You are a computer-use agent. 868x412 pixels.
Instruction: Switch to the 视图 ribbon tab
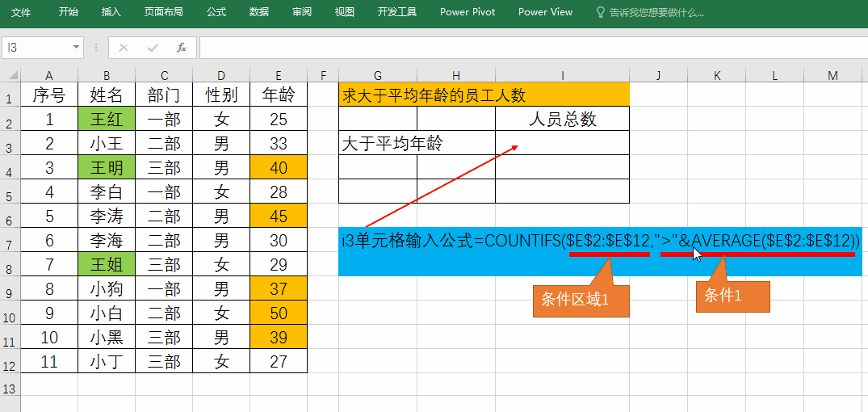point(345,11)
